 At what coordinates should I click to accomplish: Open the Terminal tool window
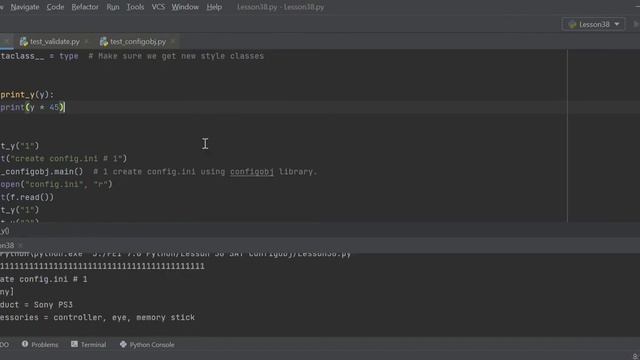pyautogui.click(x=89, y=344)
